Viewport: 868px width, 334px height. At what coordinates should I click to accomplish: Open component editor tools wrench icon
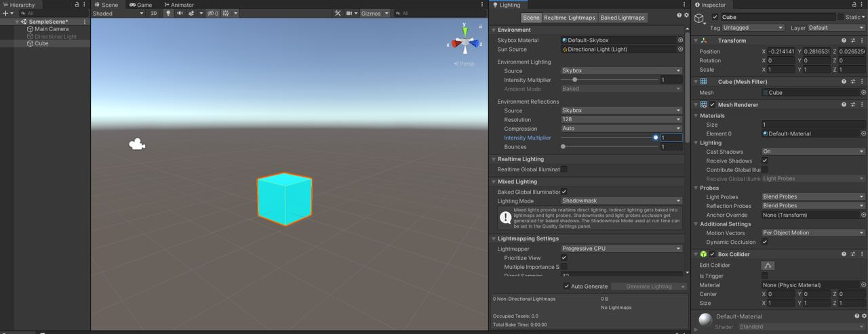(338, 13)
